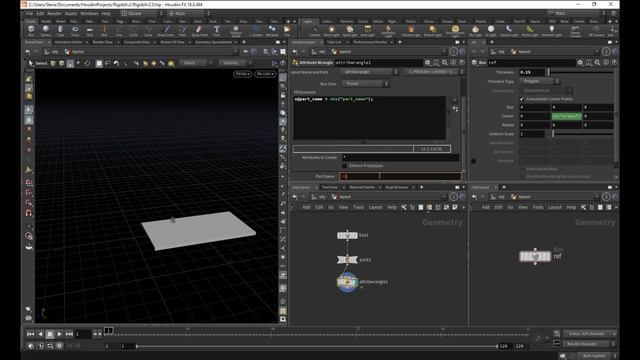
Task: Toggle pin on left network view path bar
Action: [453, 197]
